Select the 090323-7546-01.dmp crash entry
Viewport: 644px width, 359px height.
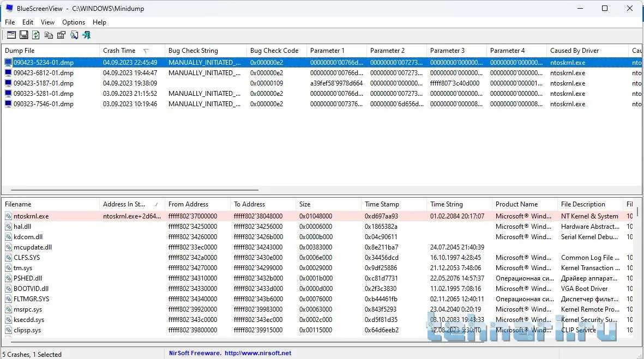pos(43,104)
